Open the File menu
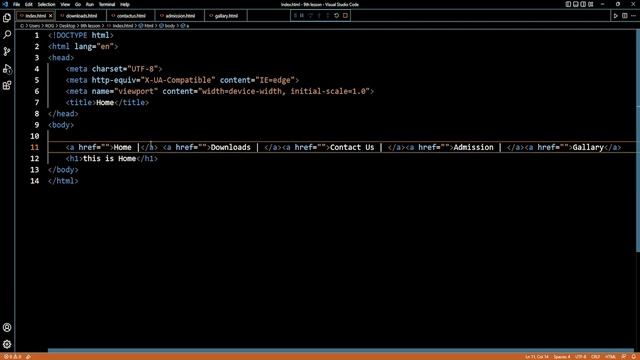 (16, 4)
